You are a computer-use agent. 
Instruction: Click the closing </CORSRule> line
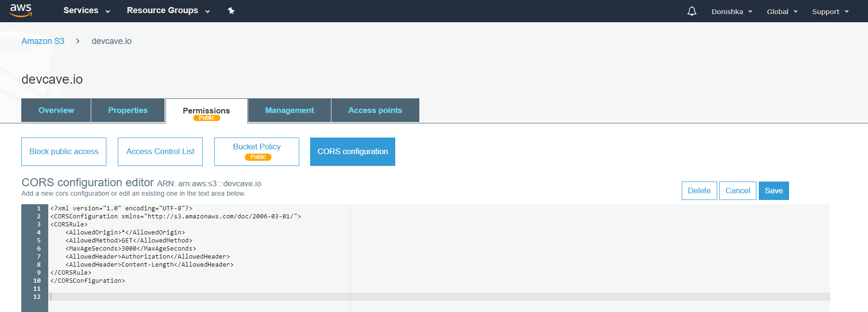(x=71, y=273)
